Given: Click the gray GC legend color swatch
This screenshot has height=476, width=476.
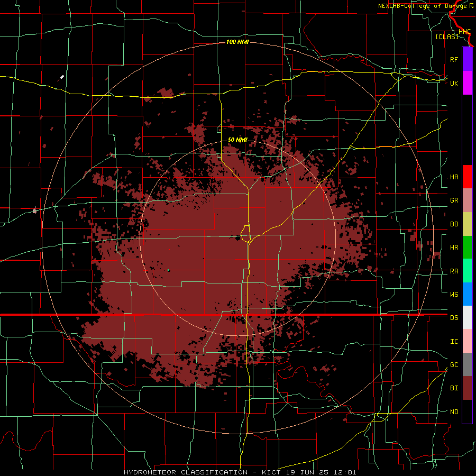Looking at the screenshot, I should [467, 364].
